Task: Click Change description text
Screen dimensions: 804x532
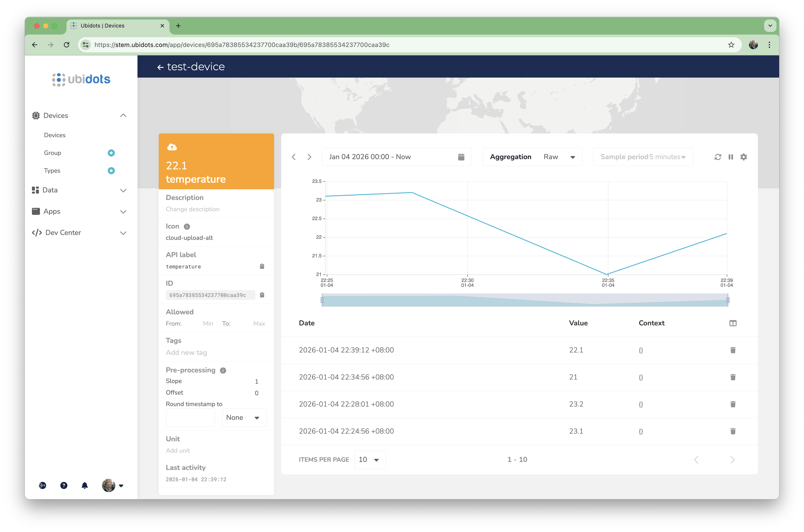Action: [192, 209]
